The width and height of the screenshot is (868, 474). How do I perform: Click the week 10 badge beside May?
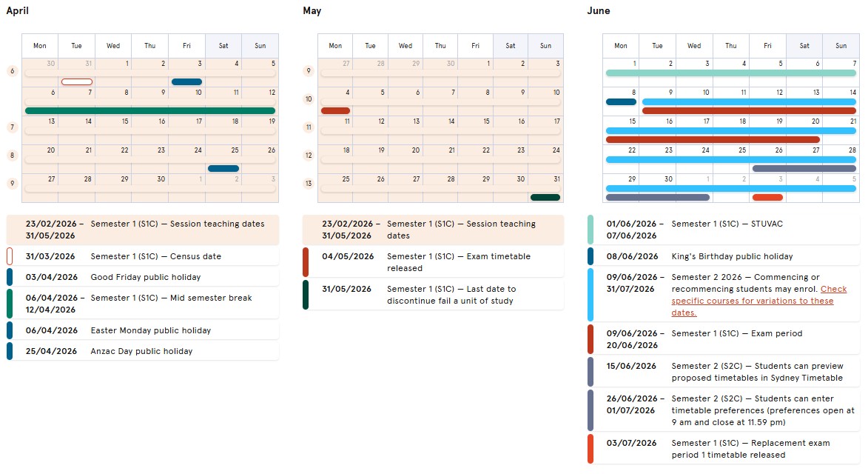[309, 99]
